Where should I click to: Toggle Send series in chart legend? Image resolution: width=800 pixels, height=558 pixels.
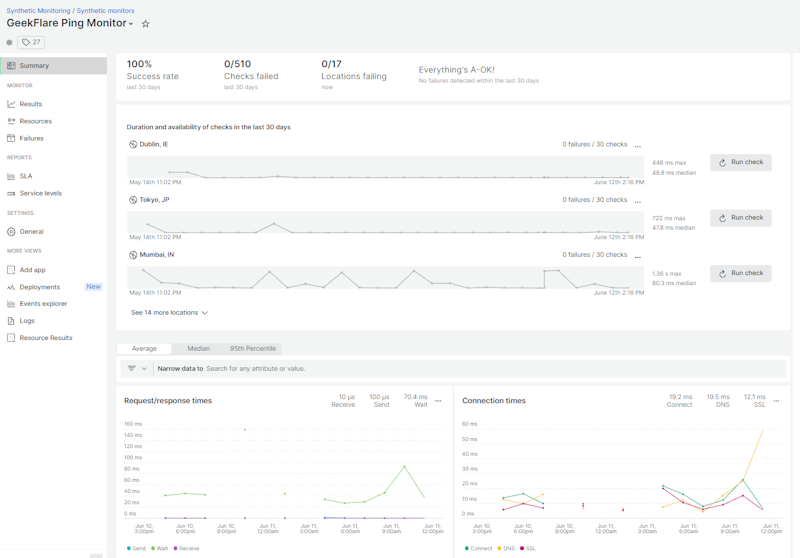[136, 548]
